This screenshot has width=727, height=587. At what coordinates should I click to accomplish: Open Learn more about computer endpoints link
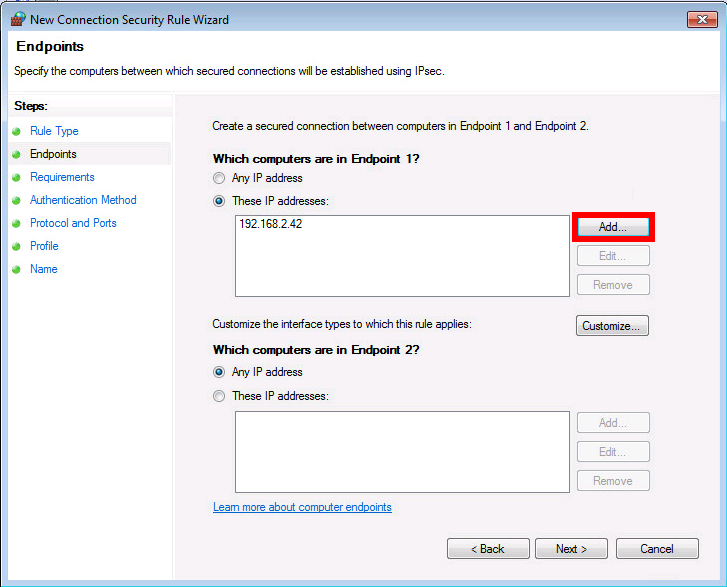coord(302,507)
